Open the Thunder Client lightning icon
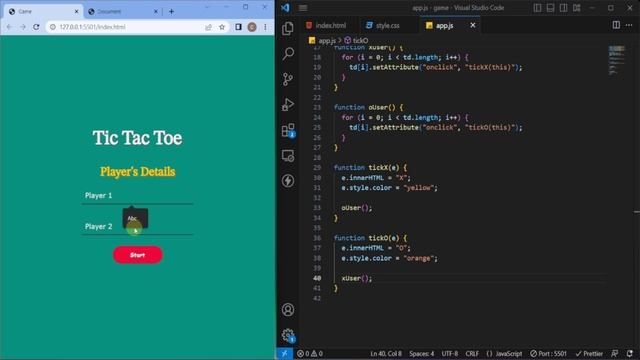The image size is (640, 360). click(x=288, y=180)
